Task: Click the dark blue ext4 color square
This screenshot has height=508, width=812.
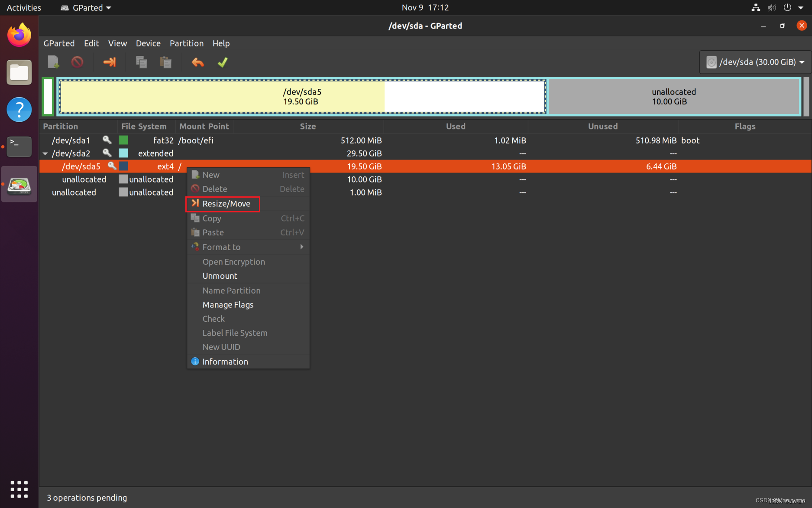Action: click(123, 166)
